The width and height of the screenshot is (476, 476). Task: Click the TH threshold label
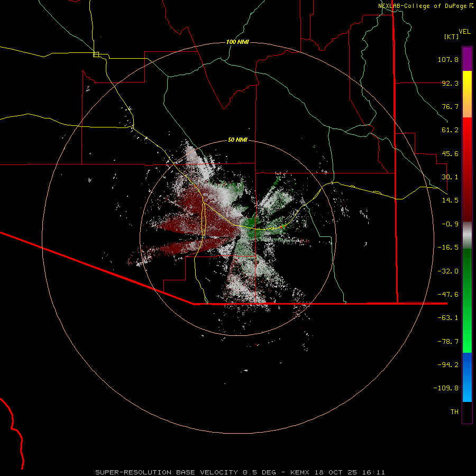454,412
